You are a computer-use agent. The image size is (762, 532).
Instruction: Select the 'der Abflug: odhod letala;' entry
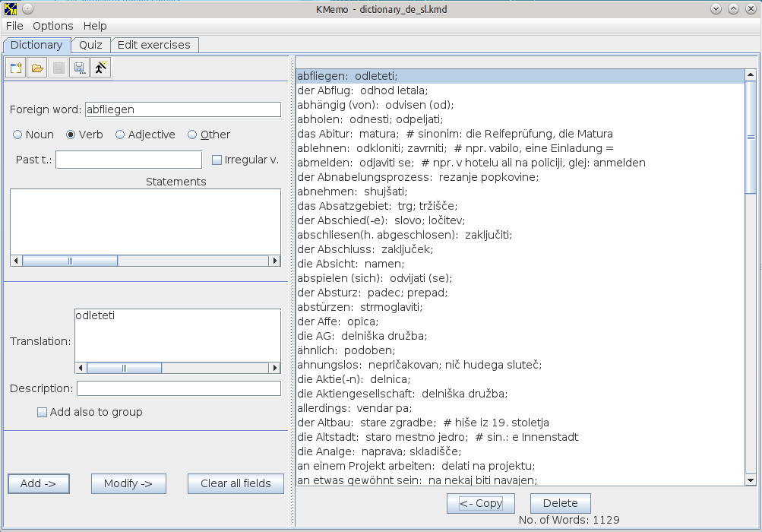(x=520, y=90)
